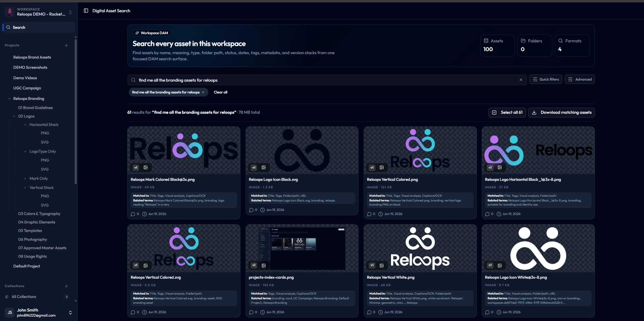Collapse the LogoType Only folder
Viewport: 644px width, 321px height.
(x=25, y=151)
